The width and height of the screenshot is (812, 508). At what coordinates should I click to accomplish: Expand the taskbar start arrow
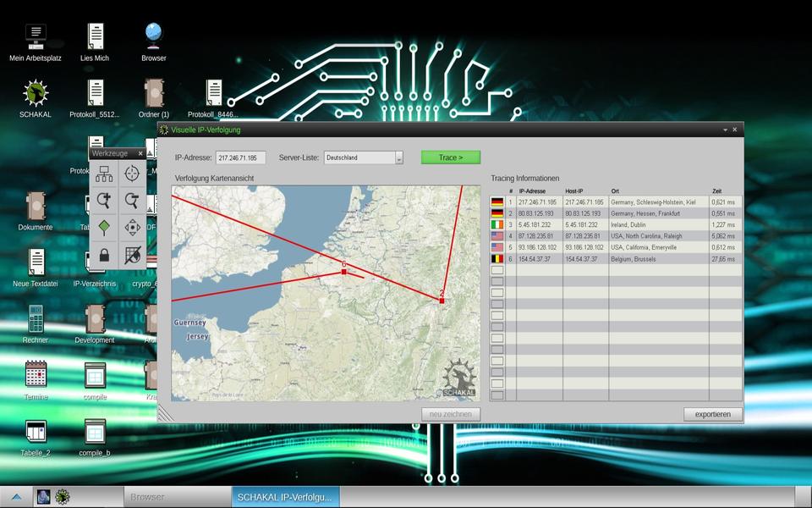coord(15,497)
